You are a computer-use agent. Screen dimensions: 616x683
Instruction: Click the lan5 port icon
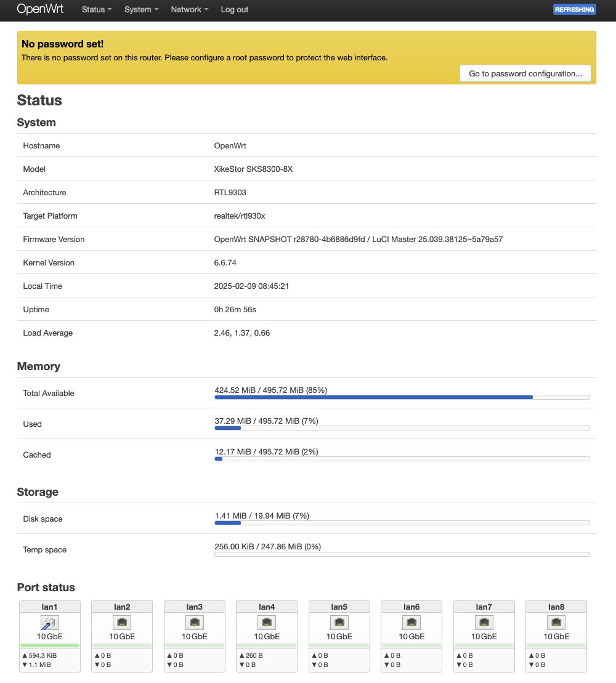pyautogui.click(x=339, y=623)
